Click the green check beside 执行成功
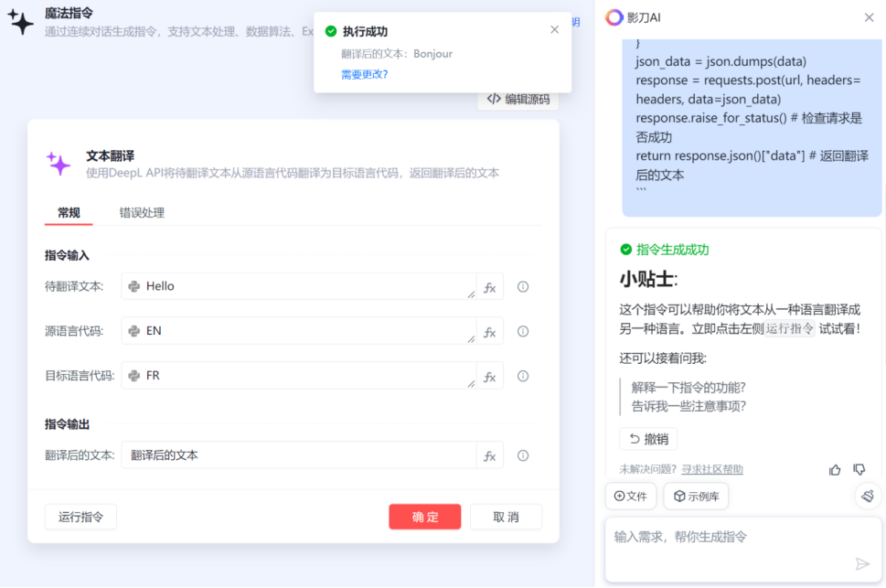Image resolution: width=886 pixels, height=588 pixels. (x=331, y=31)
